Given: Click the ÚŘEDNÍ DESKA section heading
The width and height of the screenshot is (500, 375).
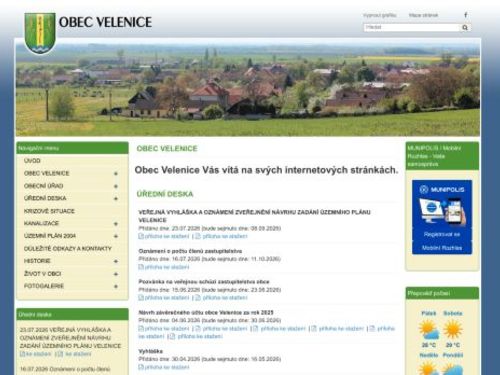Looking at the screenshot, I should [165, 194].
